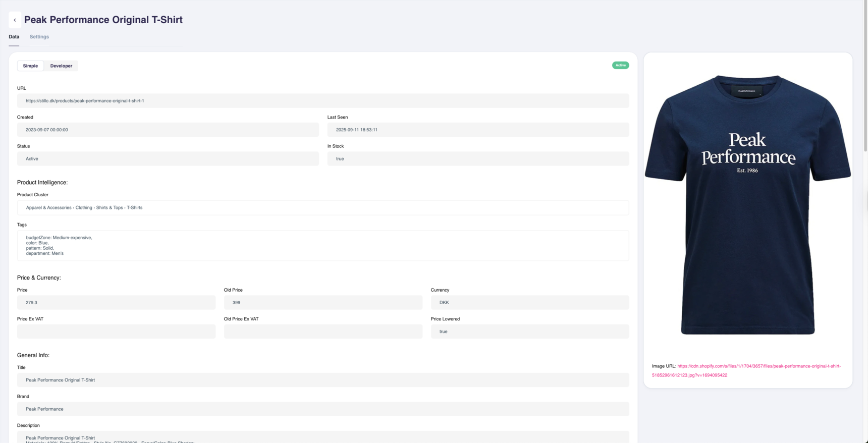Click the Status field showing Active

[x=168, y=158]
